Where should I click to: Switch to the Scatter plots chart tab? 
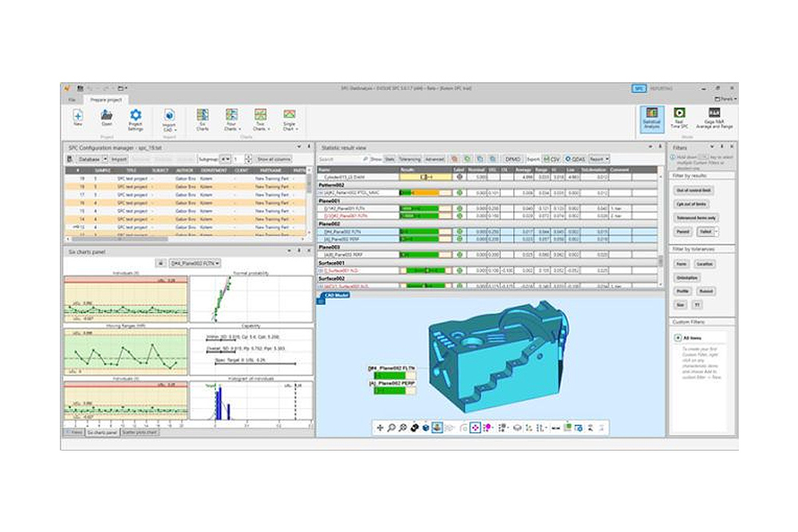[x=138, y=432]
